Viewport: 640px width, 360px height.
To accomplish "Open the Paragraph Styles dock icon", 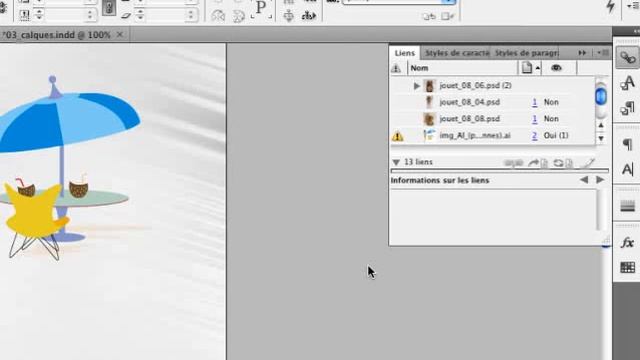I will (627, 108).
